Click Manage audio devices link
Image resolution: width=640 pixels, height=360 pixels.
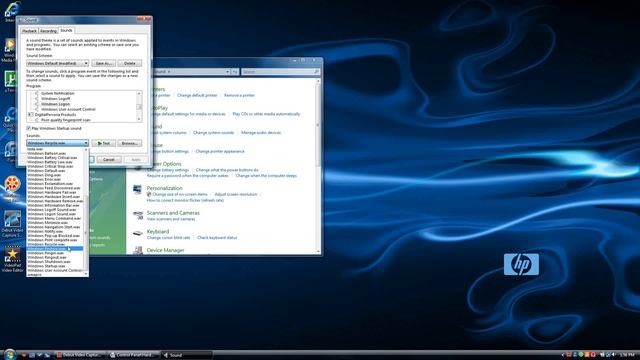point(261,133)
